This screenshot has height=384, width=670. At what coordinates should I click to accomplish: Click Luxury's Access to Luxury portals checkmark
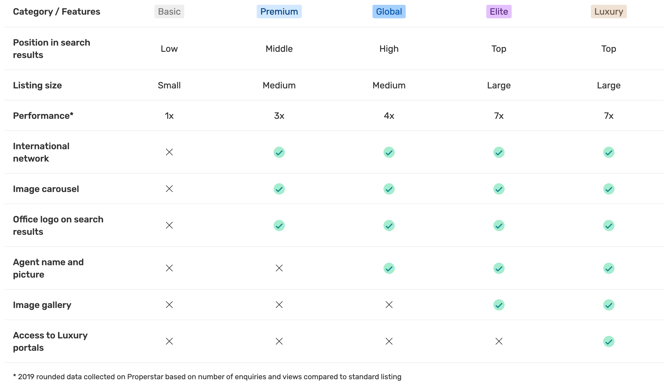(x=608, y=341)
